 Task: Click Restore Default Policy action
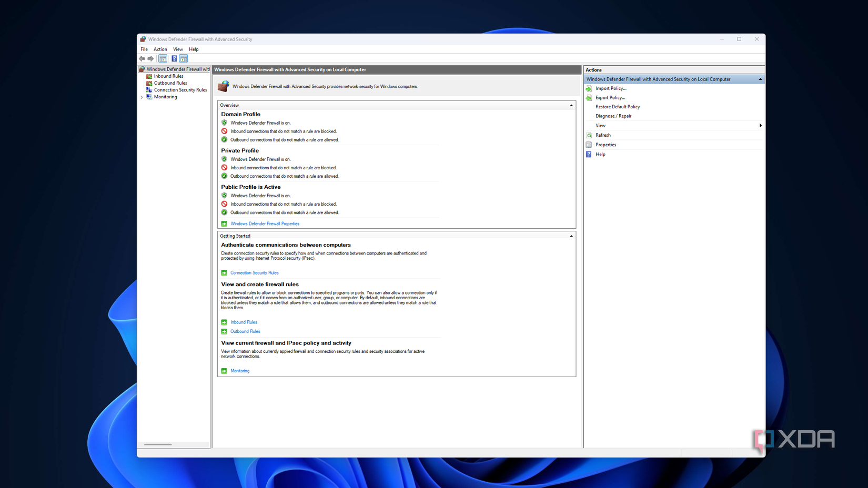coord(618,107)
